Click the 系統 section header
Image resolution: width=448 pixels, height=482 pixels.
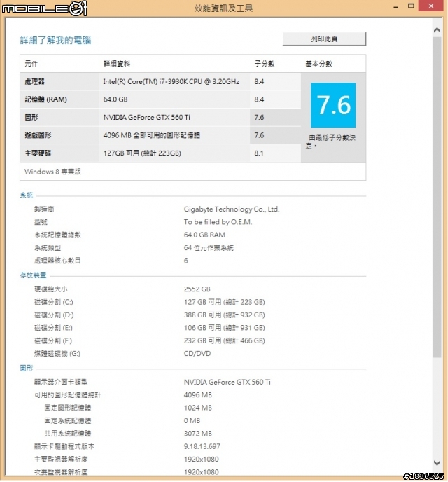[x=27, y=195]
